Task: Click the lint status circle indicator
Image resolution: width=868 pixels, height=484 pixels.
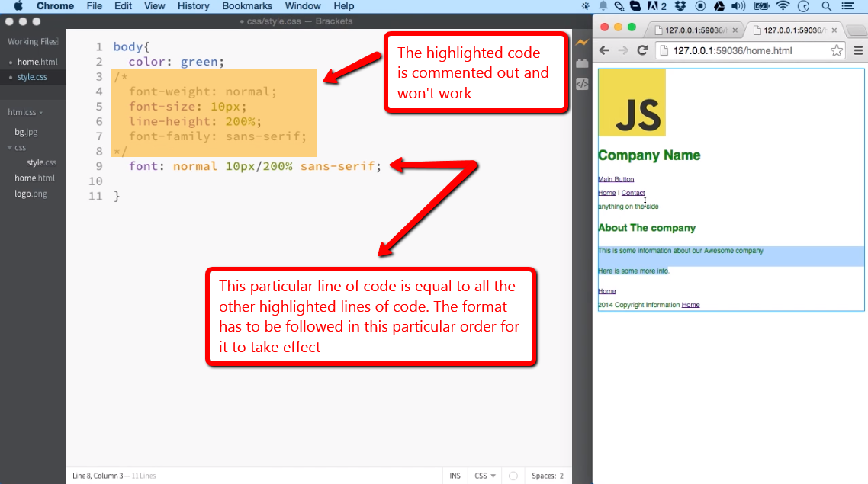Action: click(513, 475)
